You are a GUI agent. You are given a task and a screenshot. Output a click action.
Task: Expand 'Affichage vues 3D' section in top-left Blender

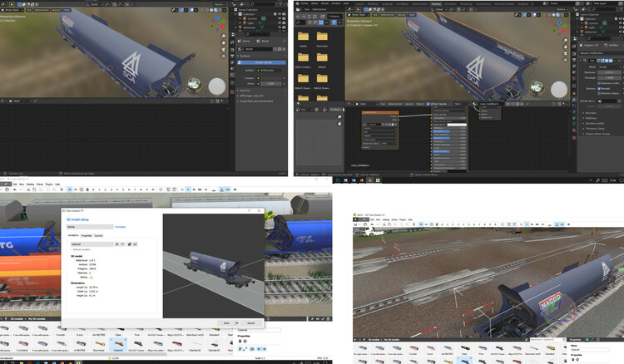coord(250,96)
